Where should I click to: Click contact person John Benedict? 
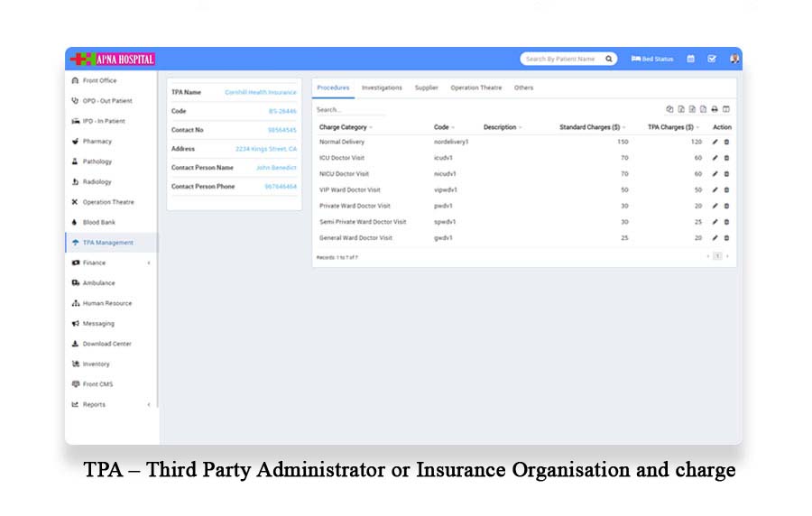click(276, 168)
